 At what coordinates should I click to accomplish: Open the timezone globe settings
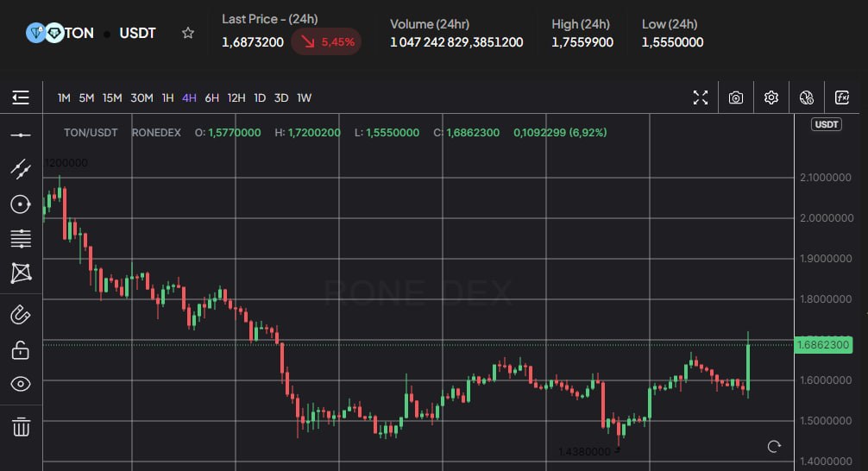tap(807, 97)
